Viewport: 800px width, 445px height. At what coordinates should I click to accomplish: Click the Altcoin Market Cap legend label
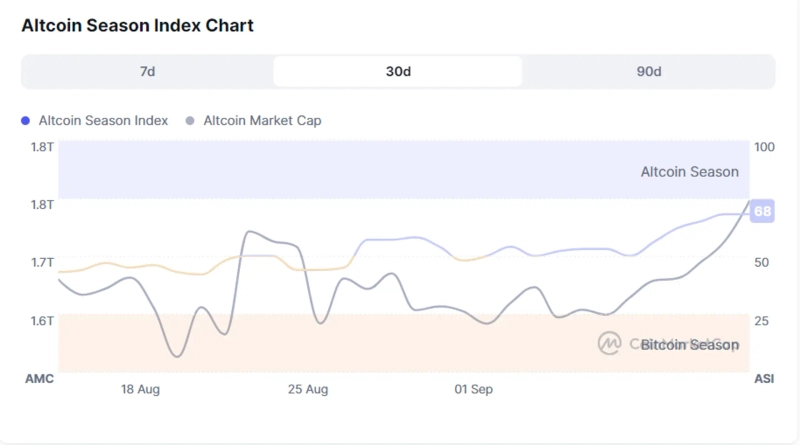pyautogui.click(x=262, y=120)
